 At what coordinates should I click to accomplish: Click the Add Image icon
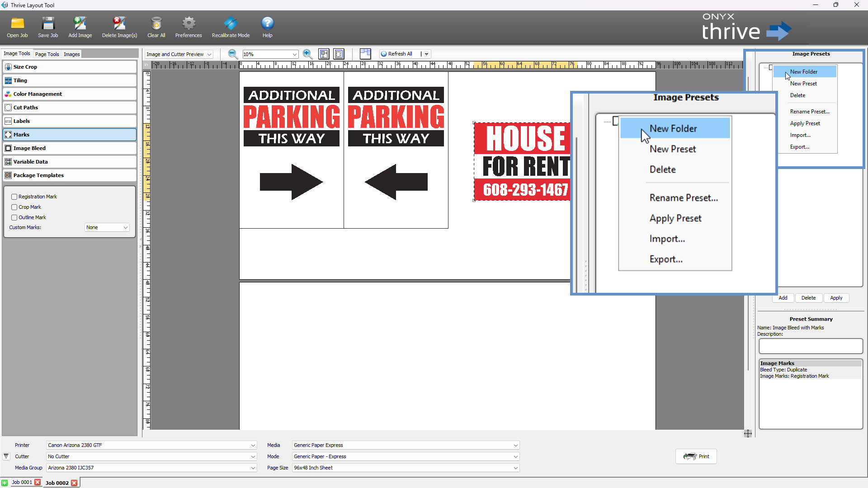[80, 23]
